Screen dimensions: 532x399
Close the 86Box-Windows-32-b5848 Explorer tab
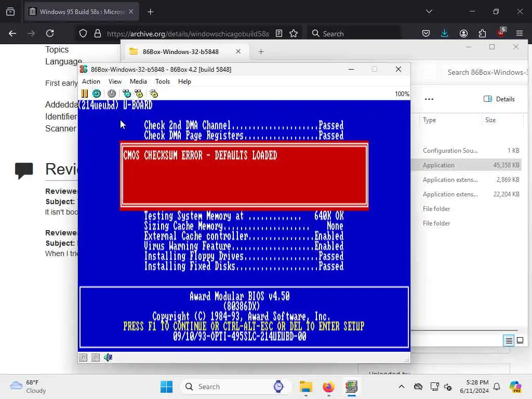238,51
